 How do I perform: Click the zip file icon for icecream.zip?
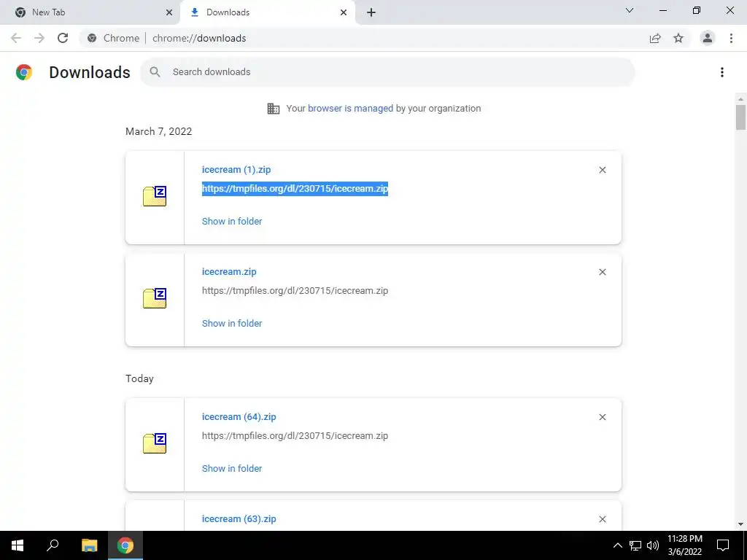tap(155, 298)
